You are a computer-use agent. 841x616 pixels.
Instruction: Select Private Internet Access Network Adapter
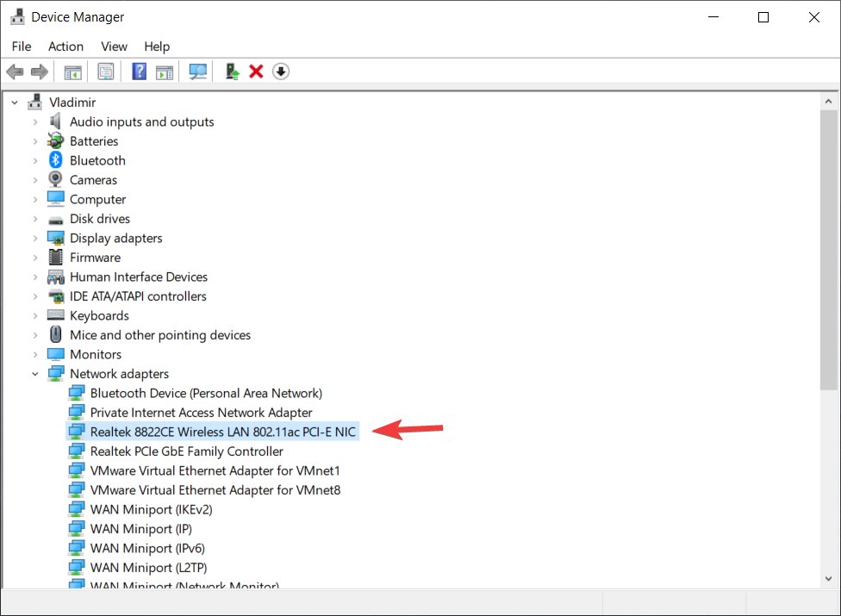coord(201,413)
